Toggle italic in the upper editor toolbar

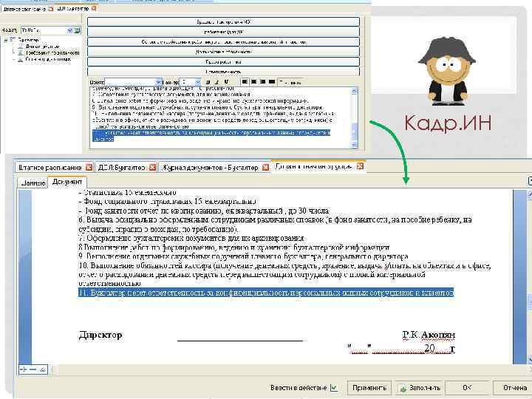click(x=217, y=82)
